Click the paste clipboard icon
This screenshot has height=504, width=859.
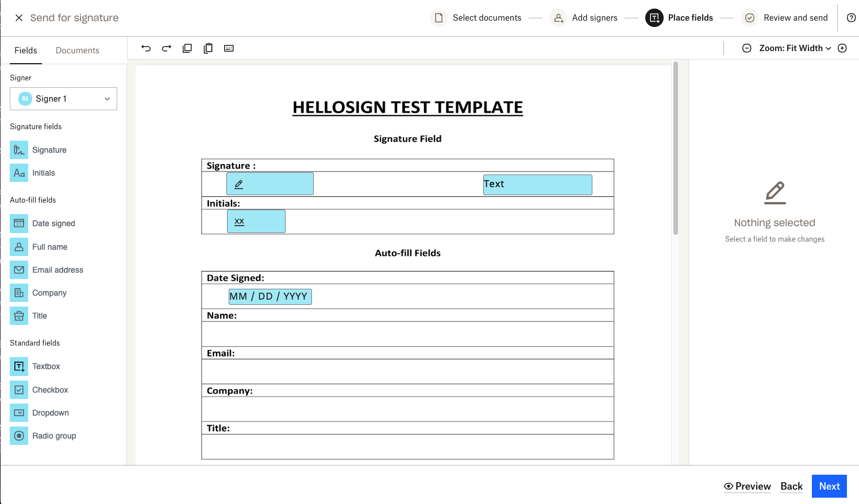tap(208, 48)
